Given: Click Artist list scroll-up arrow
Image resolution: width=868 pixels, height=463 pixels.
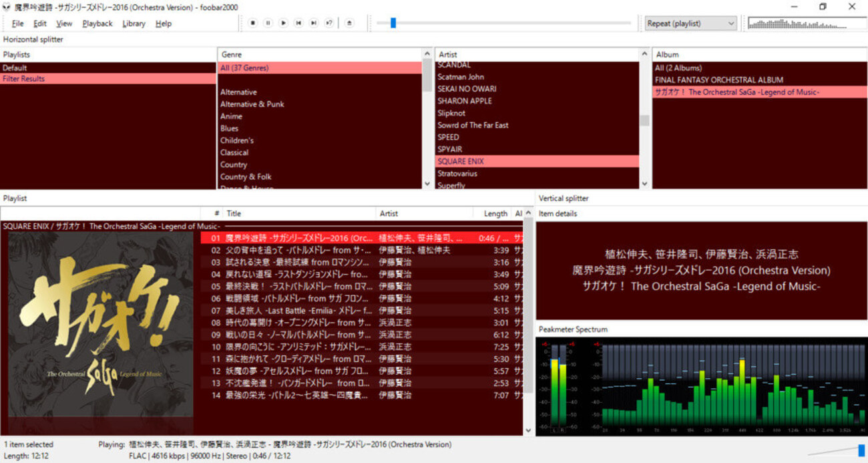Looking at the screenshot, I should (644, 54).
